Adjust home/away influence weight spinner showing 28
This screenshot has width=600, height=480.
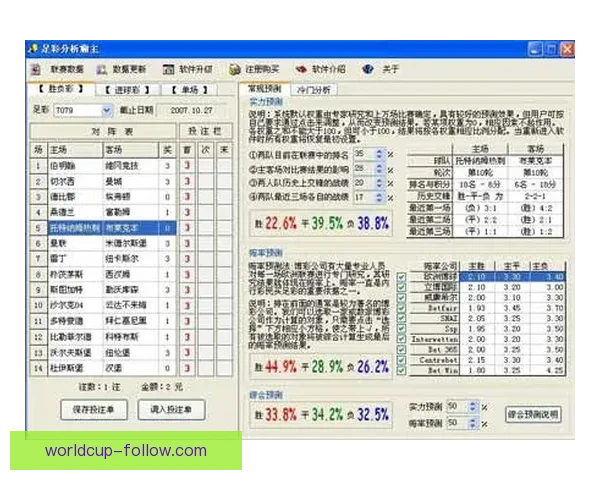pos(379,169)
